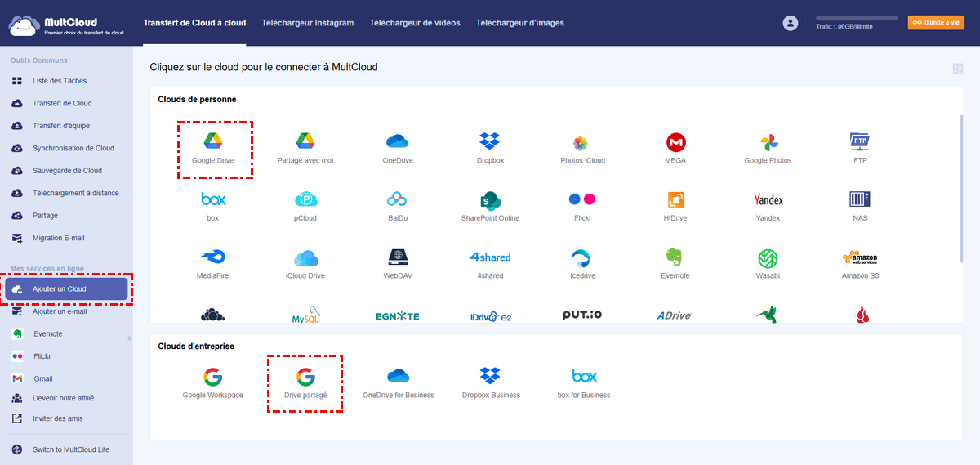Open the user account avatar menu
This screenshot has height=465, width=980.
(x=790, y=23)
